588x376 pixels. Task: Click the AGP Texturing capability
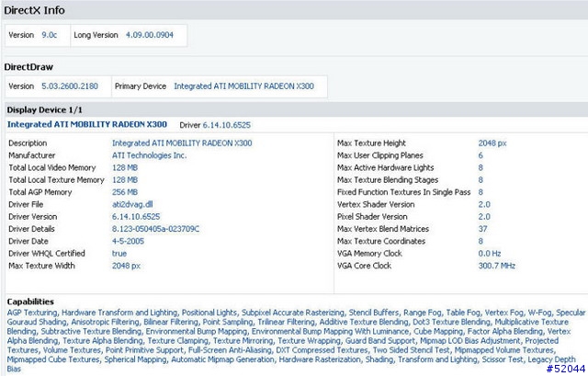pyautogui.click(x=32, y=313)
